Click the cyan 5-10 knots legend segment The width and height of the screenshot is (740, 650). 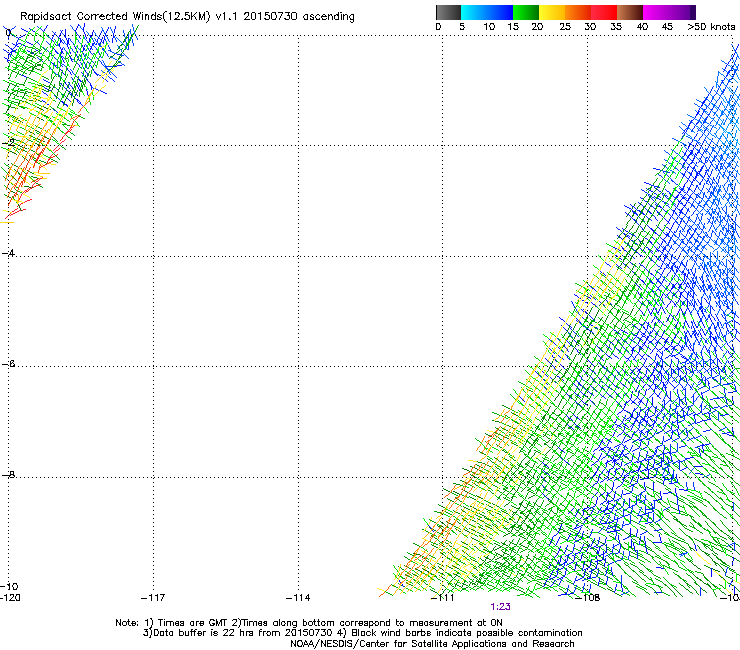[x=474, y=12]
